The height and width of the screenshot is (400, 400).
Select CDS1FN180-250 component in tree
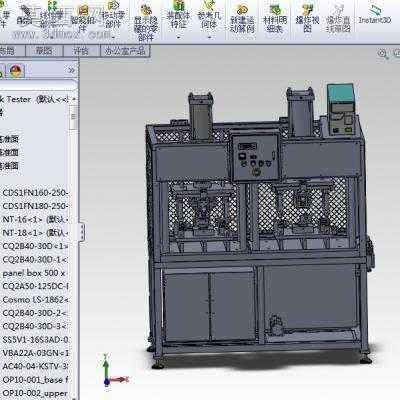pyautogui.click(x=35, y=206)
